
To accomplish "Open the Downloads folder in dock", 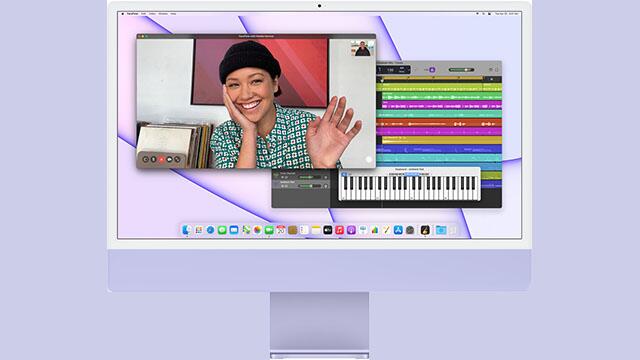I will [441, 230].
